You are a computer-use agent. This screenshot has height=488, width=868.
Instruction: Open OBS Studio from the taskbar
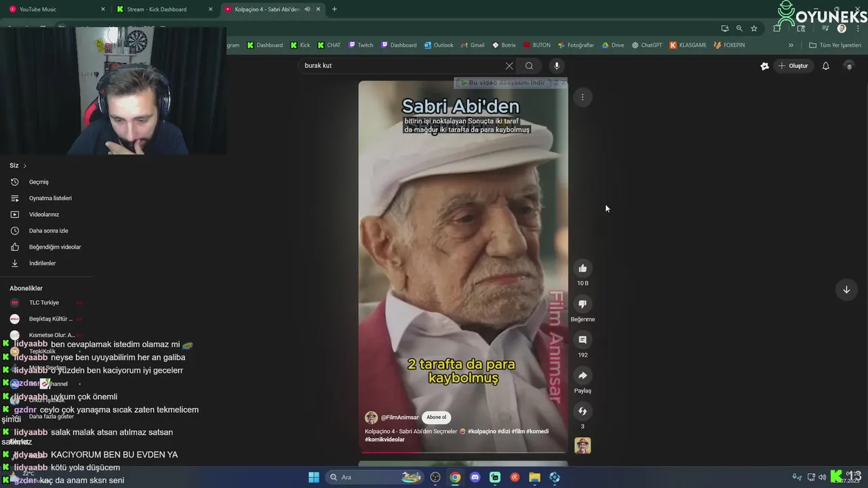click(x=435, y=477)
